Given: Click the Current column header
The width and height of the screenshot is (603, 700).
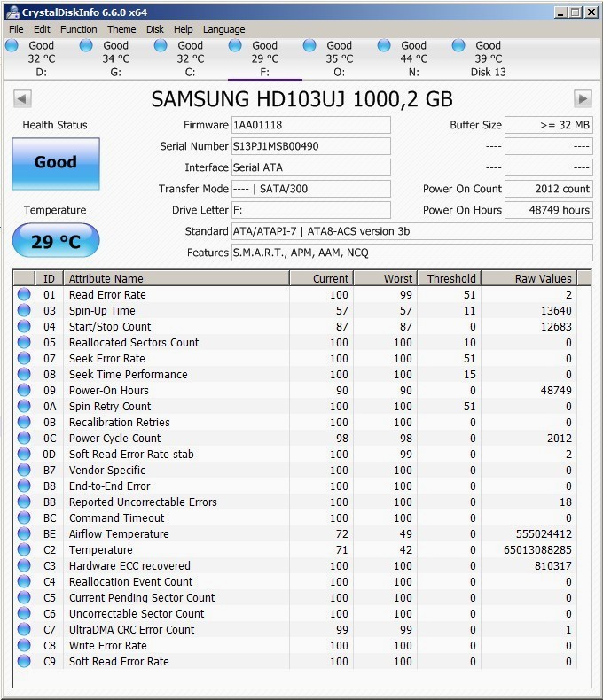Looking at the screenshot, I should [322, 278].
